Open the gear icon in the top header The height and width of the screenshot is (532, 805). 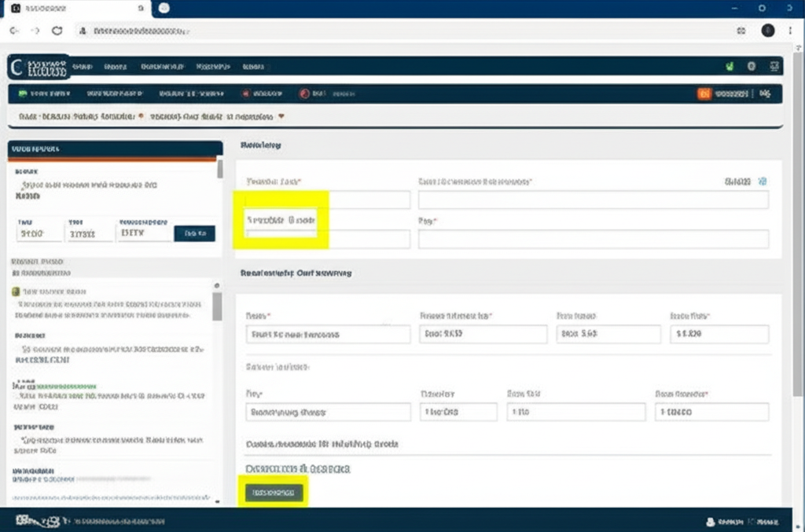click(x=752, y=67)
